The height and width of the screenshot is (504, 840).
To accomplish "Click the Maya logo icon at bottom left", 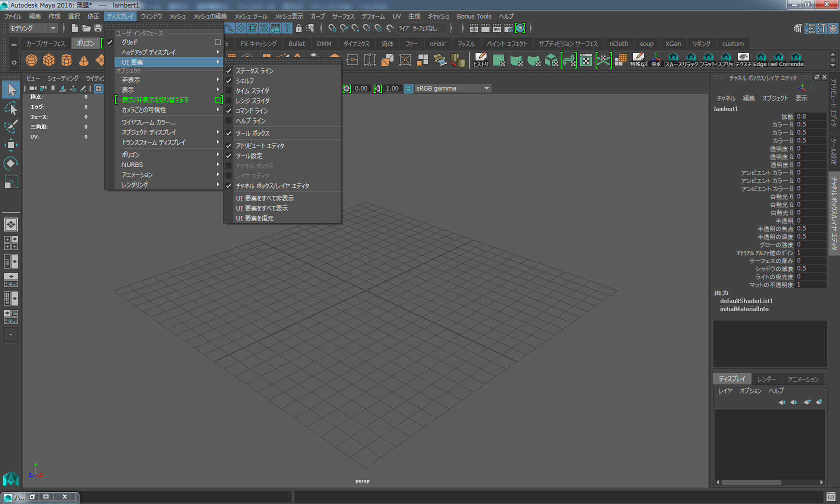I will point(11,478).
